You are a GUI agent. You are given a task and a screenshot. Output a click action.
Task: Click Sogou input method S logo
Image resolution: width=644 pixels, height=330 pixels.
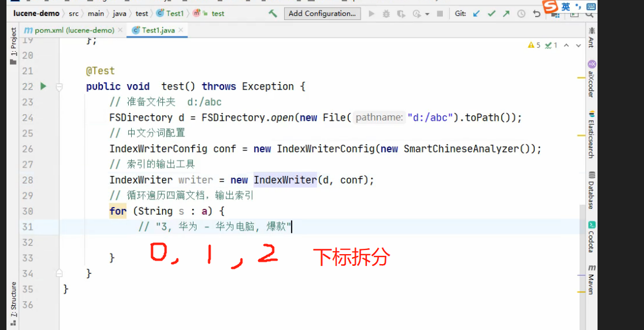click(550, 6)
